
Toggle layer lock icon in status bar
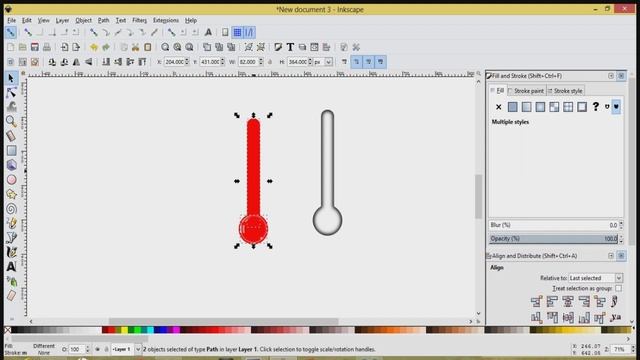pos(106,349)
